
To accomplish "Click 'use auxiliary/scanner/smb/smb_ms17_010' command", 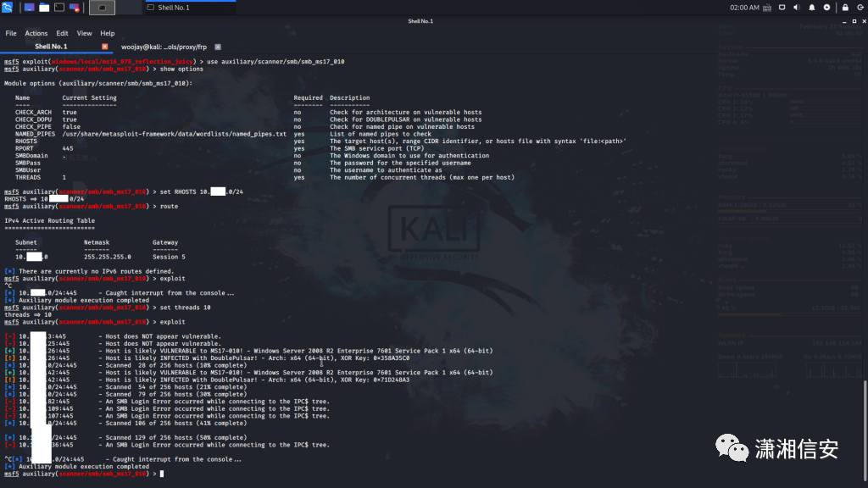I will click(275, 61).
